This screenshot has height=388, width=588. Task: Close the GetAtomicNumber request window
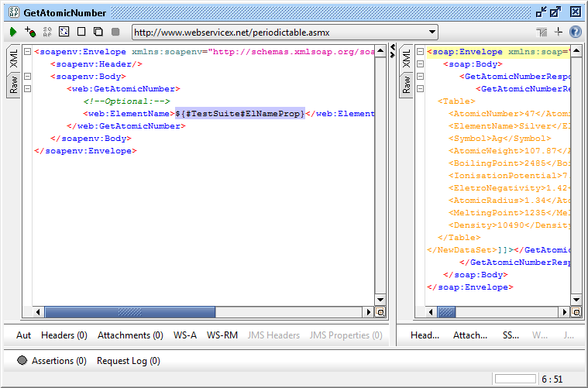coord(576,12)
